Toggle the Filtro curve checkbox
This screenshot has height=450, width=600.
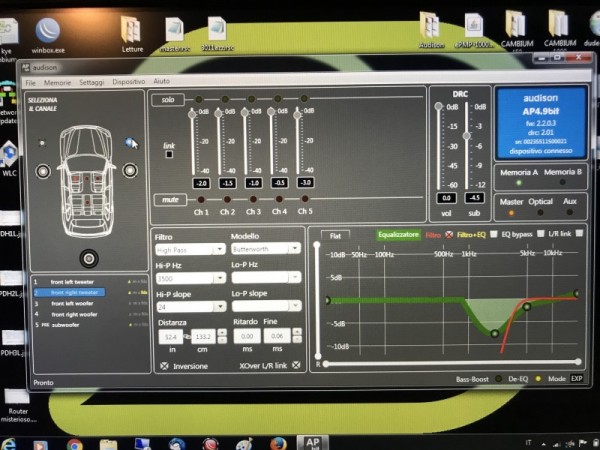449,235
